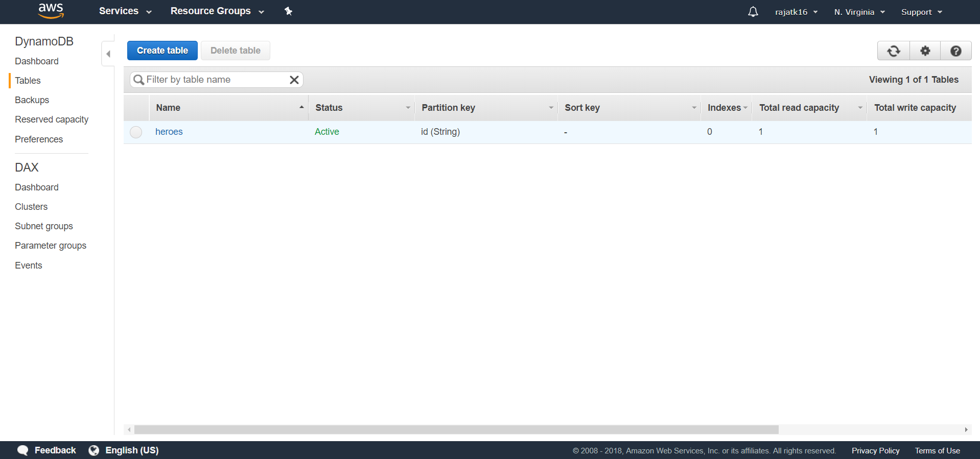The height and width of the screenshot is (459, 980).
Task: Click the AWS logo home icon
Action: tap(51, 11)
